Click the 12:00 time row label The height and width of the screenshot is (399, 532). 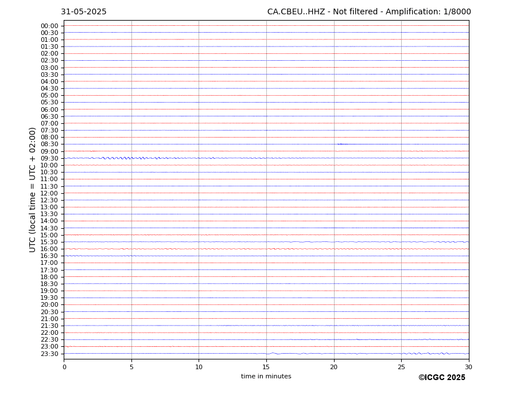point(49,193)
